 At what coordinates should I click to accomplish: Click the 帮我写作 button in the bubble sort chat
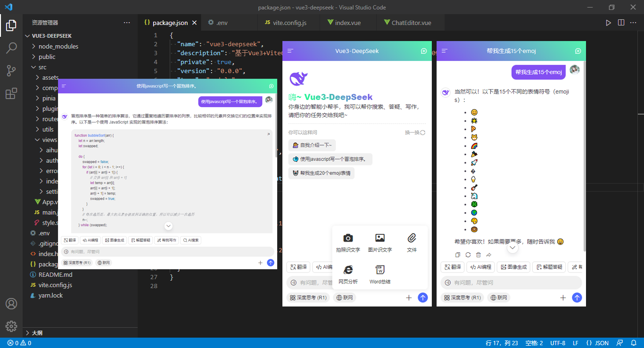point(166,240)
